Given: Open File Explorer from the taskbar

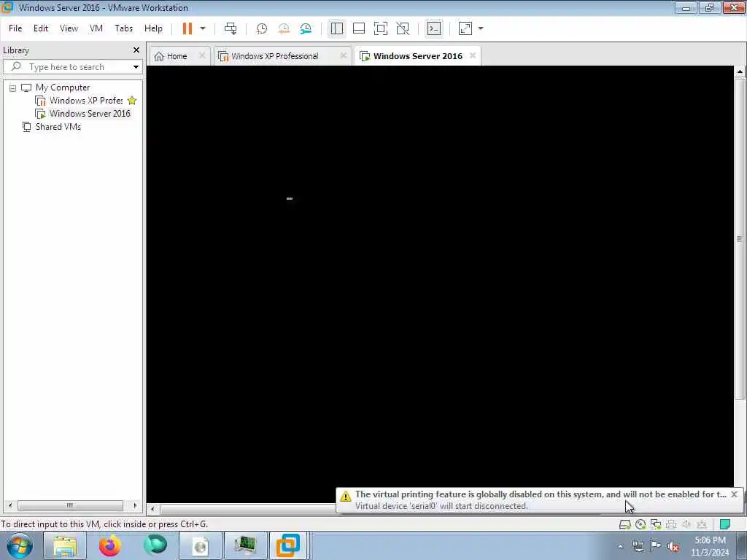Looking at the screenshot, I should pos(65,545).
